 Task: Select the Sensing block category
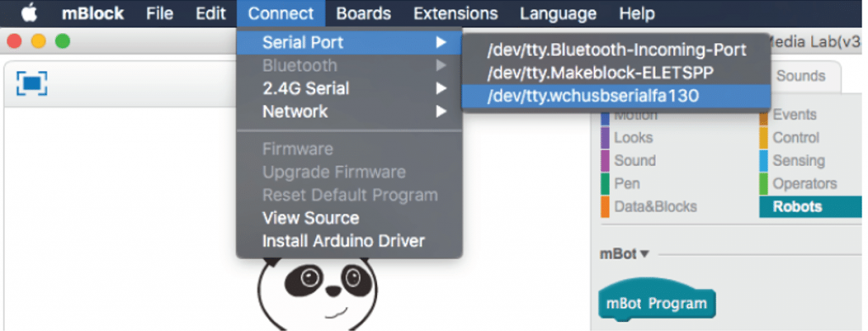(x=798, y=161)
